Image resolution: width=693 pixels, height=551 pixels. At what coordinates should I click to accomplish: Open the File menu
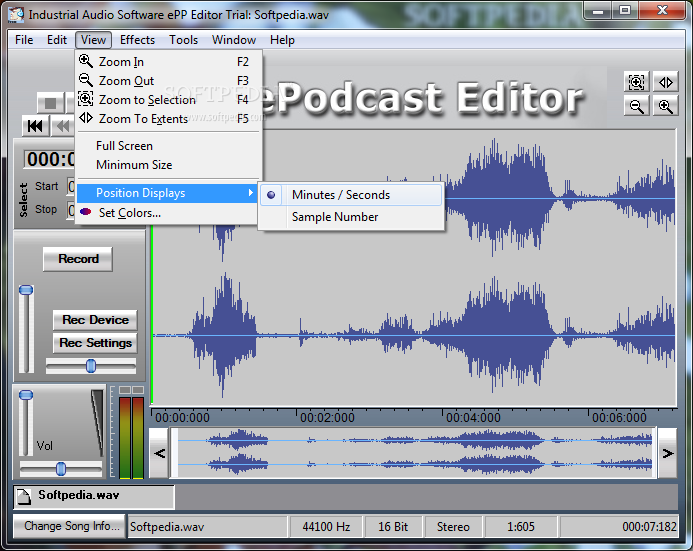(24, 40)
